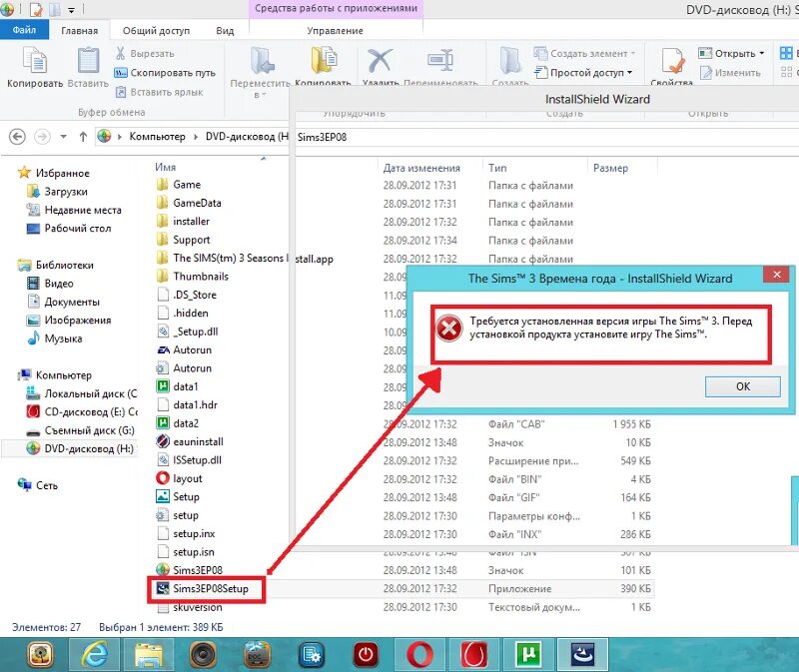The height and width of the screenshot is (672, 799).
Task: Open the Документы library
Action: (x=63, y=302)
